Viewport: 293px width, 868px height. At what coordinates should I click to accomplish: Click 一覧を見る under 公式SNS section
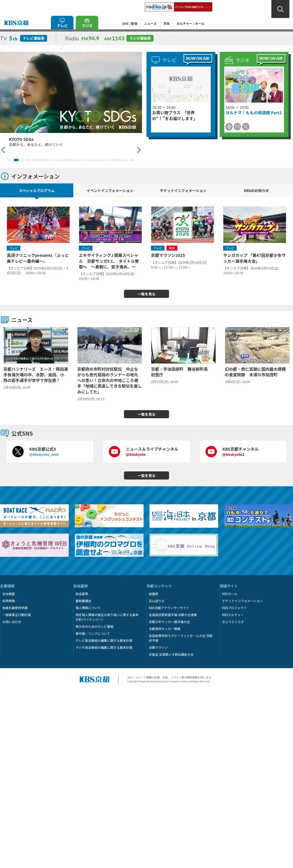click(146, 475)
